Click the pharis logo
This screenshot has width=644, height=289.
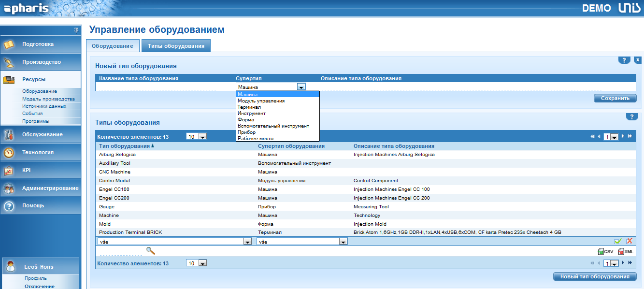[27, 8]
